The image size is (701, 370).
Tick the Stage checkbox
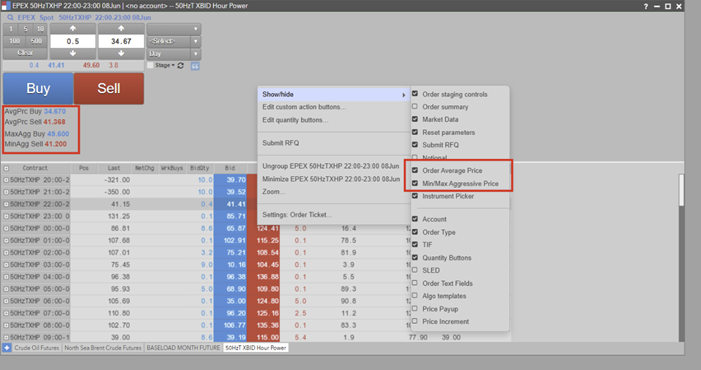coord(150,65)
